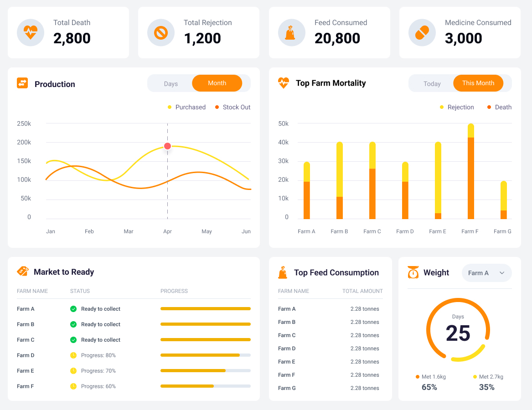Click Farm B green check status icon
532x410 pixels.
click(x=73, y=324)
